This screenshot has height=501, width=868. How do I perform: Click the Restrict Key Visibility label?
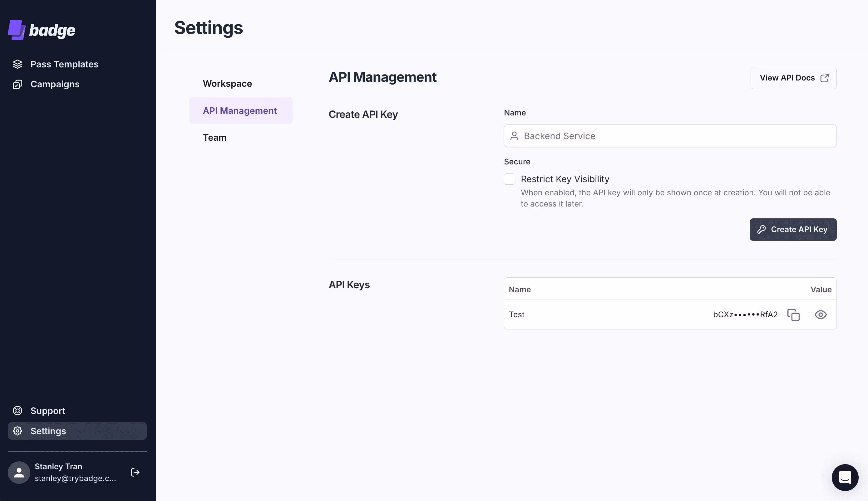click(565, 179)
